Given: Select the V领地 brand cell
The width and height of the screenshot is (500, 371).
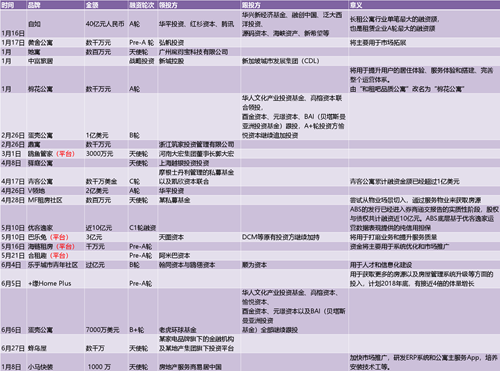Looking at the screenshot, I should [55, 191].
